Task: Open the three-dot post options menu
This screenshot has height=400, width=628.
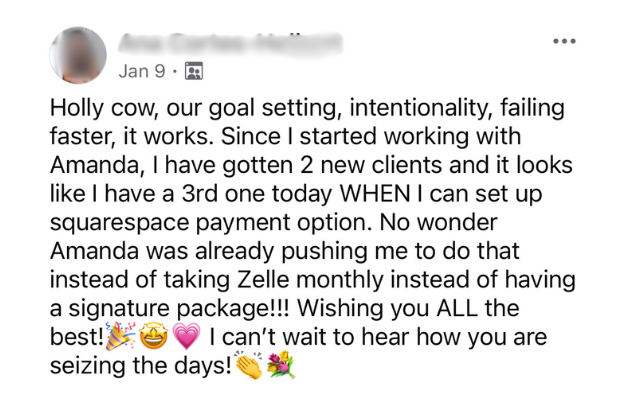Action: pyautogui.click(x=564, y=41)
